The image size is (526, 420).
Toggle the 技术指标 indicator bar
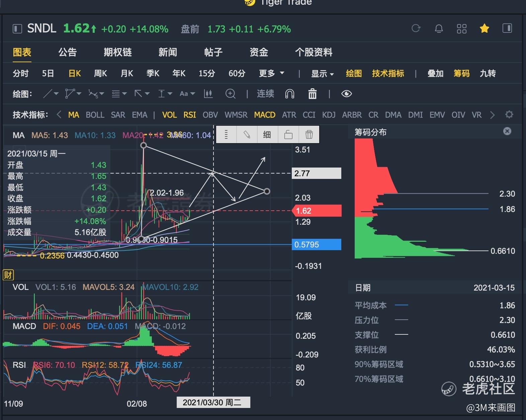388,74
